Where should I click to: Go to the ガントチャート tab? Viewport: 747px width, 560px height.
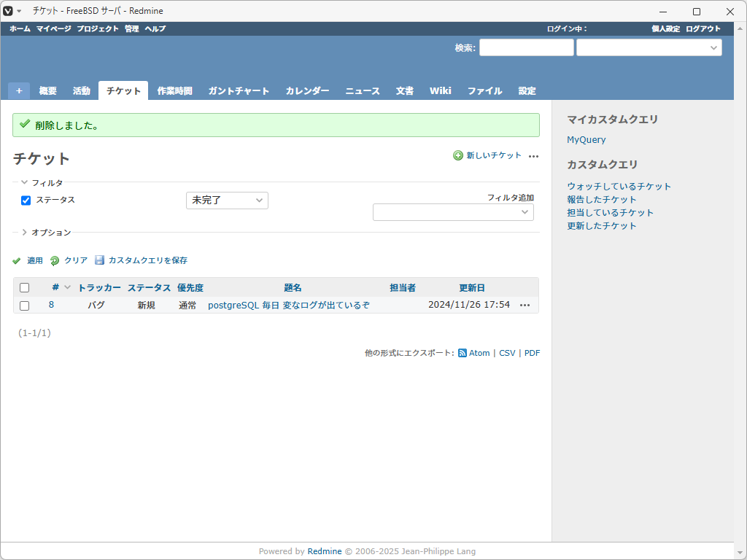(x=239, y=90)
